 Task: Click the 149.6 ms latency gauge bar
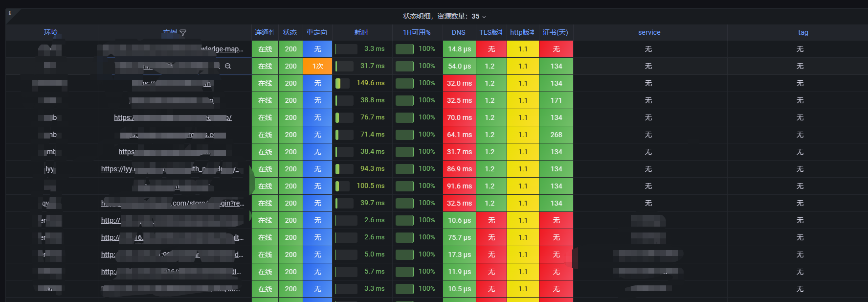[343, 83]
